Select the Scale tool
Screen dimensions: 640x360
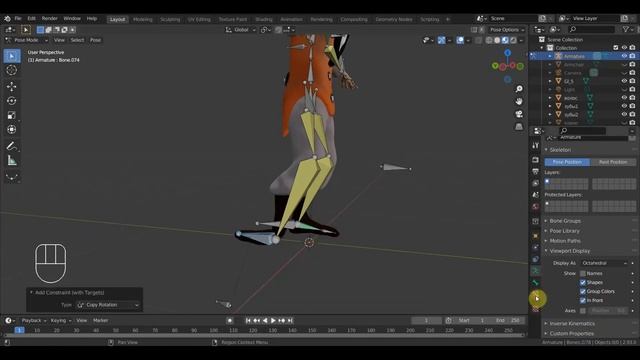click(x=12, y=115)
